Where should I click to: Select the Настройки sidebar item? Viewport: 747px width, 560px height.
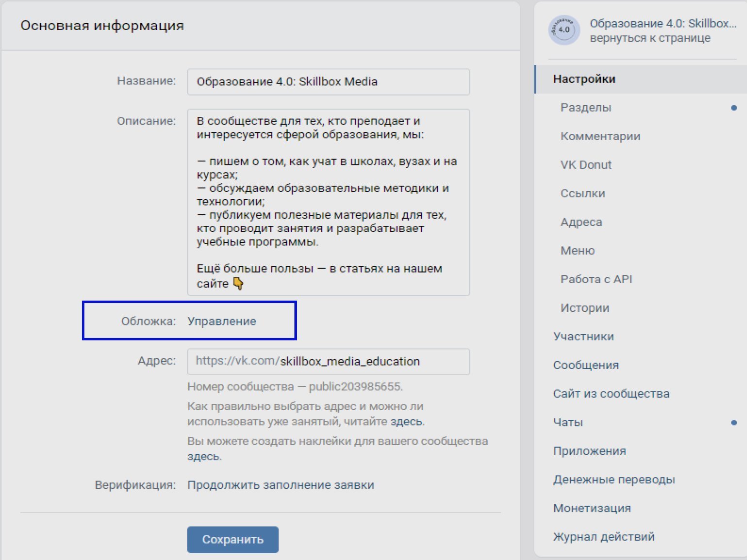click(x=585, y=78)
